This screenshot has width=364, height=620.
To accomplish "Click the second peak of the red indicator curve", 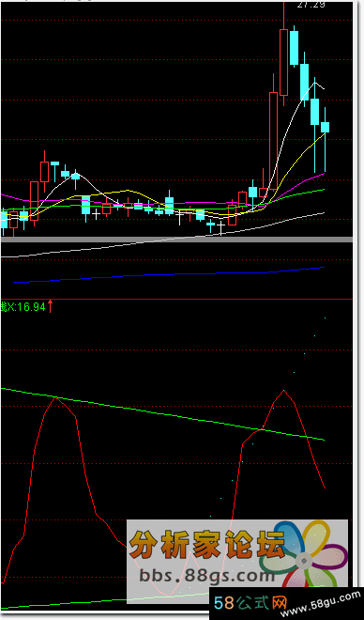I will [x=283, y=391].
